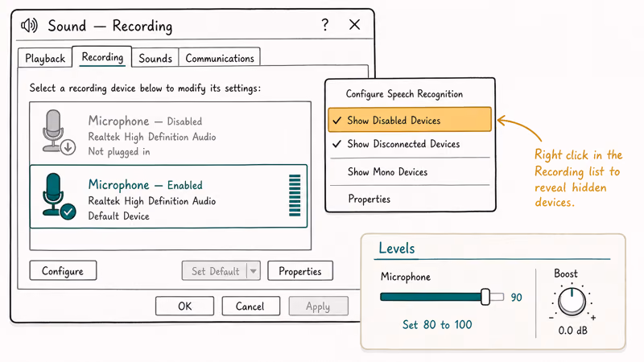This screenshot has height=362, width=644.
Task: Click the Levels panel heading
Action: pyautogui.click(x=397, y=249)
